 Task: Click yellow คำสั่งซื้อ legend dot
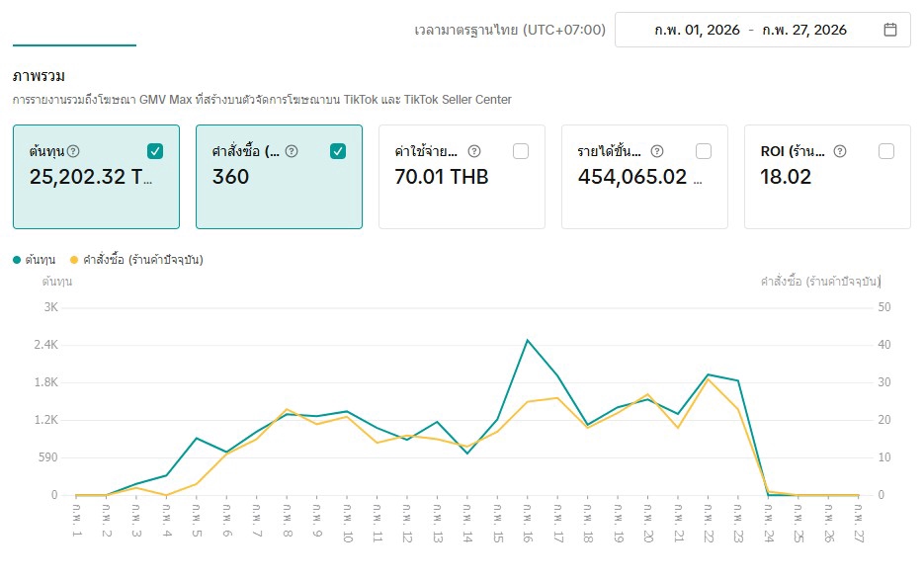pyautogui.click(x=73, y=260)
